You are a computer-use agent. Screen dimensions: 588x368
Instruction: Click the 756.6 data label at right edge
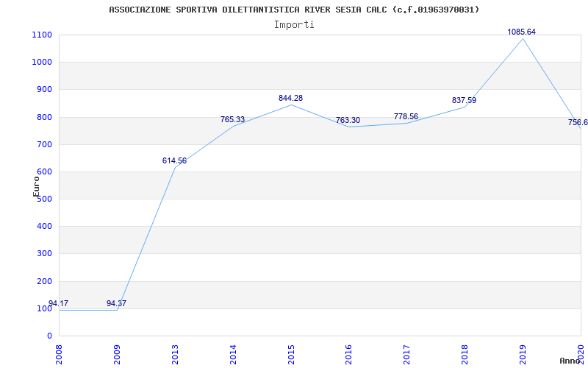[578, 122]
